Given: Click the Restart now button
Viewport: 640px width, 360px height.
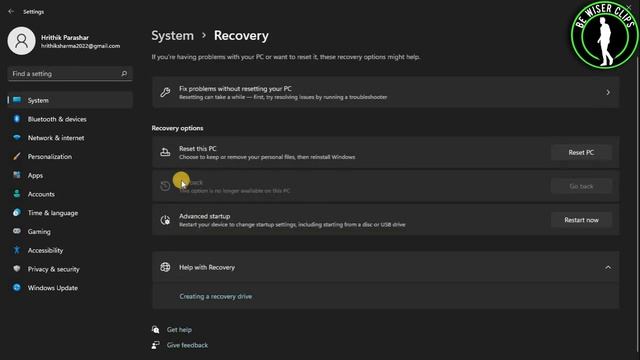Looking at the screenshot, I should tap(581, 220).
